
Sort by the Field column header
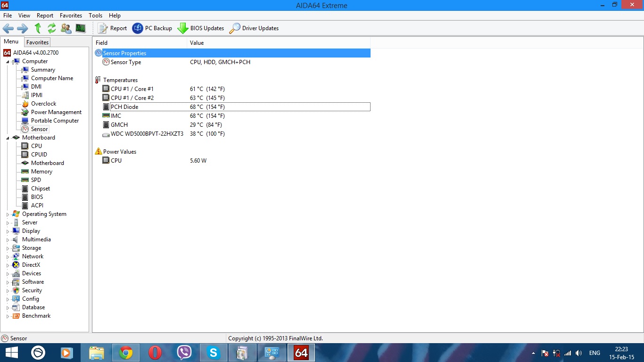pos(140,43)
